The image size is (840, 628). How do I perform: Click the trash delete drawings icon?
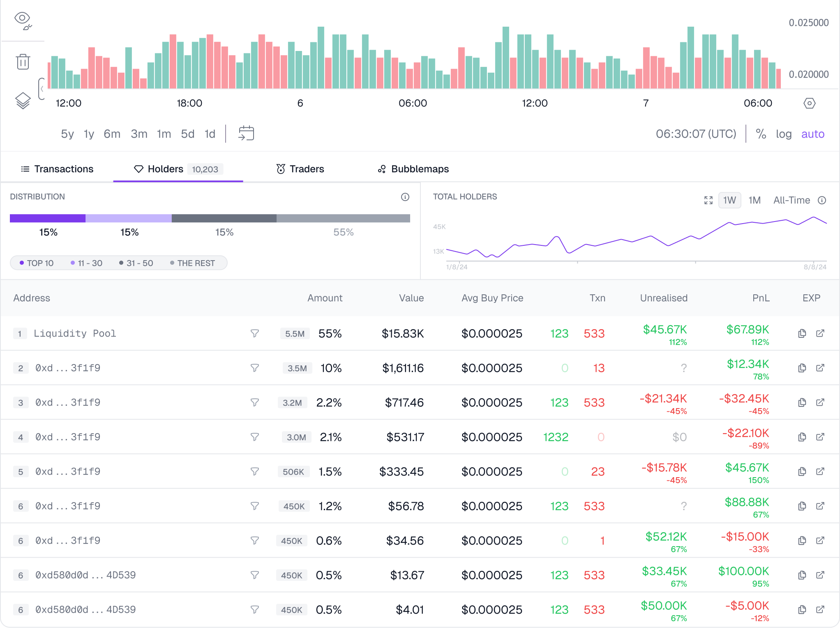click(x=23, y=62)
